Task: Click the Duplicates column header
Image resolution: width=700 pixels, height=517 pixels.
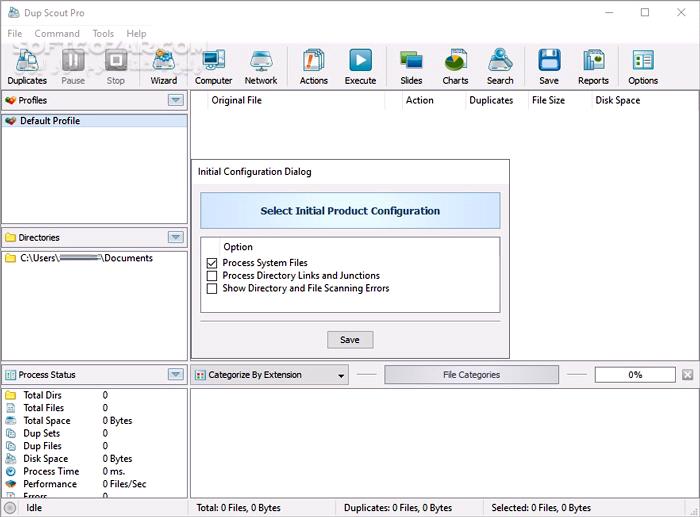Action: [491, 100]
